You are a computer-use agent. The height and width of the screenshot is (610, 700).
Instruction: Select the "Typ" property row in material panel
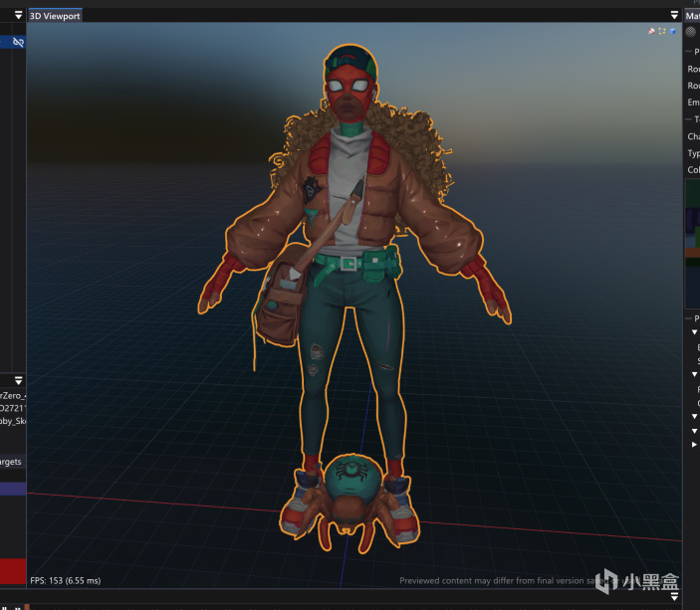[x=693, y=153]
